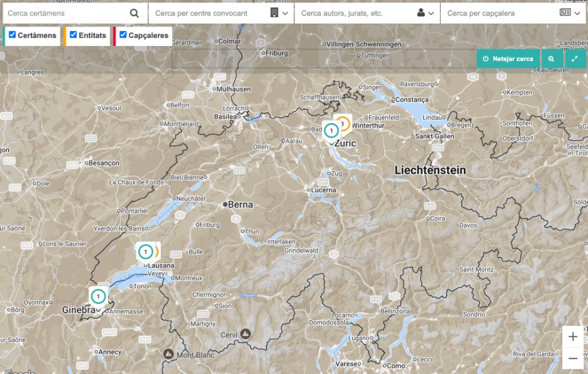Click the power icon on Netejar cerca
This screenshot has width=588, height=374.
click(487, 58)
